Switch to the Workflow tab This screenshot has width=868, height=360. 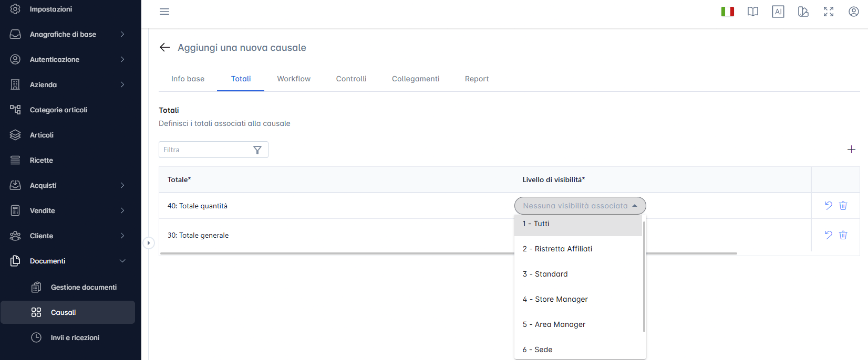(x=294, y=79)
